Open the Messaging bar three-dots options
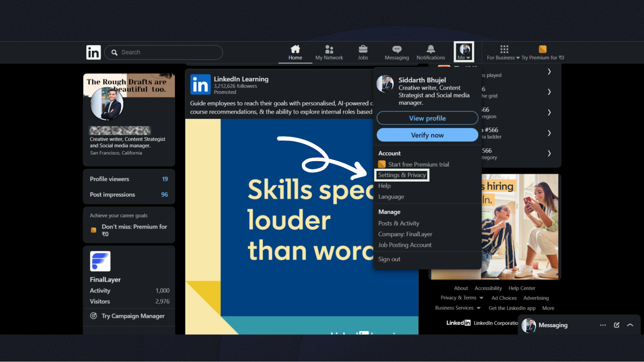 click(603, 325)
